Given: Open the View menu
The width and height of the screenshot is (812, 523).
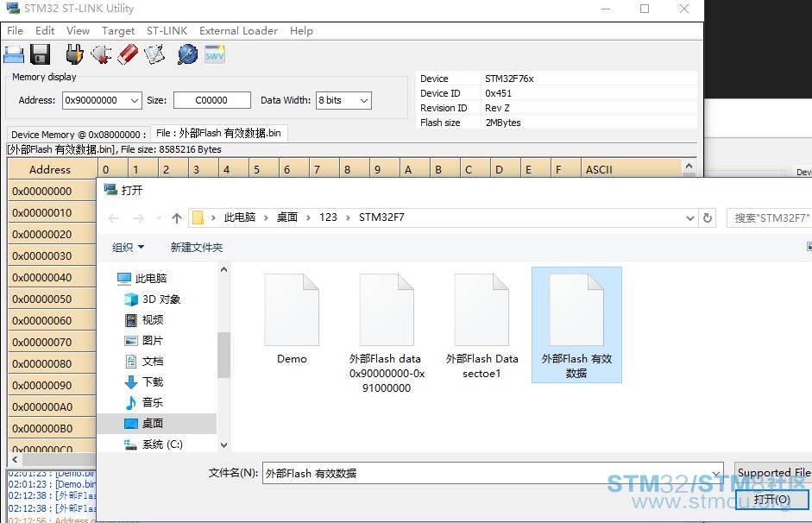Looking at the screenshot, I should point(79,31).
